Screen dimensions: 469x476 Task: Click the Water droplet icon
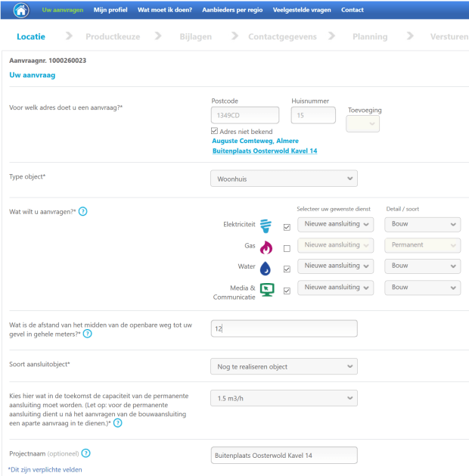266,268
